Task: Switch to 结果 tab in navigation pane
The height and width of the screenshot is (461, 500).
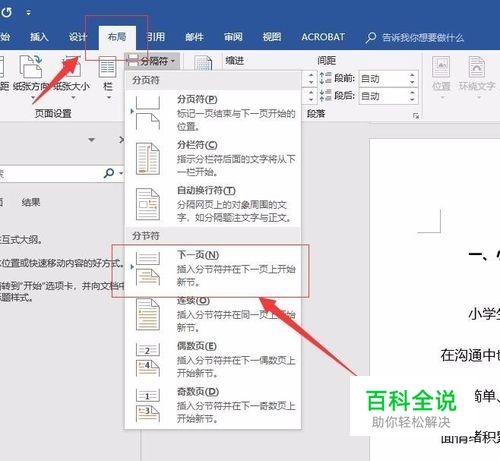Action: tap(31, 202)
